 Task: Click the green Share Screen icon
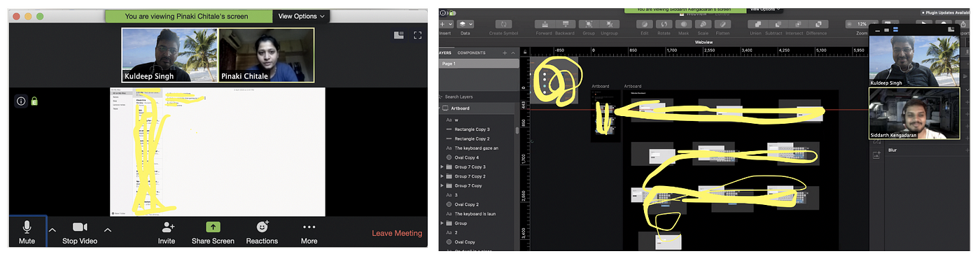tap(213, 227)
